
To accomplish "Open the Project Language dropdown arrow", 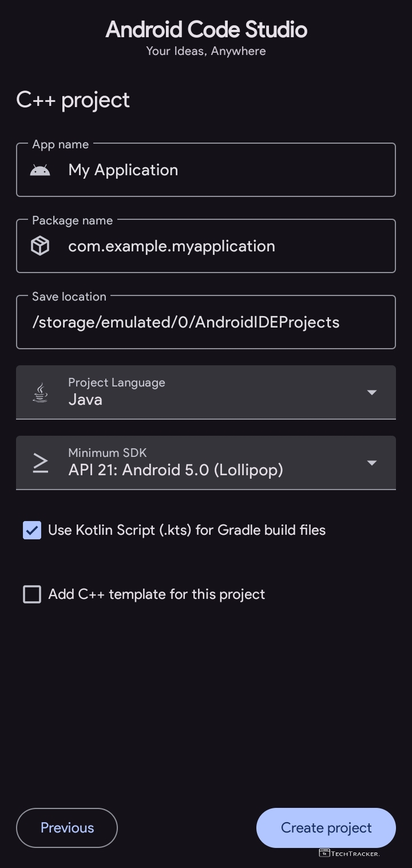I will coord(371,393).
